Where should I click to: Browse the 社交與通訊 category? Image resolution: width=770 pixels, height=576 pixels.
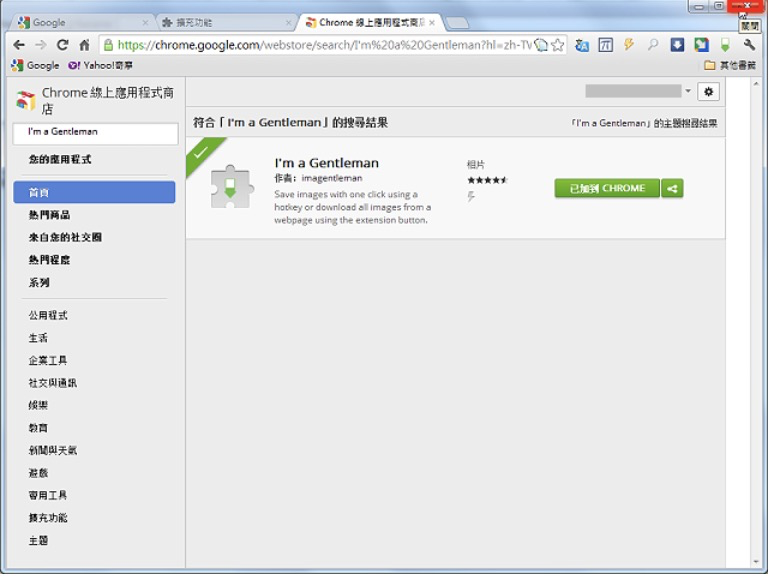[53, 384]
